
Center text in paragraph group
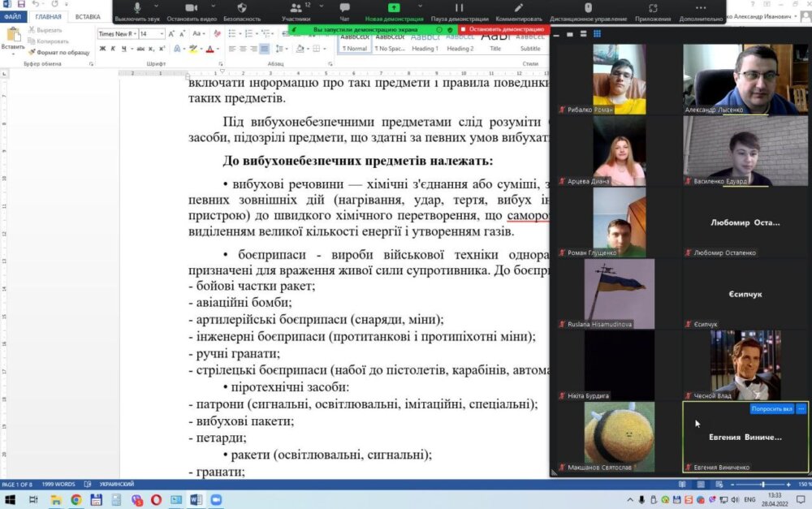pos(243,49)
